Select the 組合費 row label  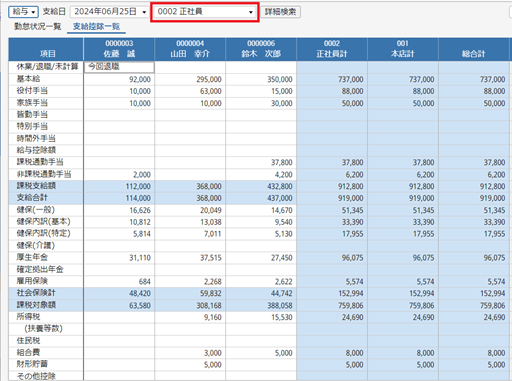click(28, 352)
